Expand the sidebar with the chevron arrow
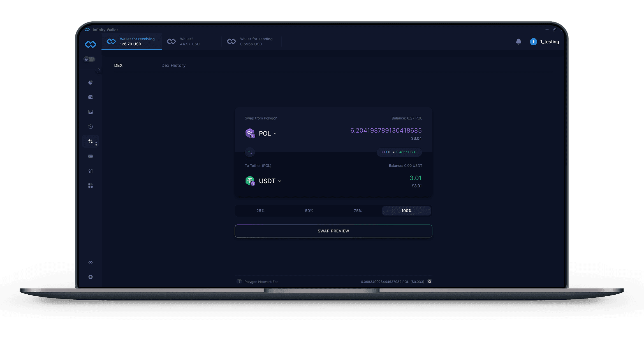644x337 pixels. 99,70
